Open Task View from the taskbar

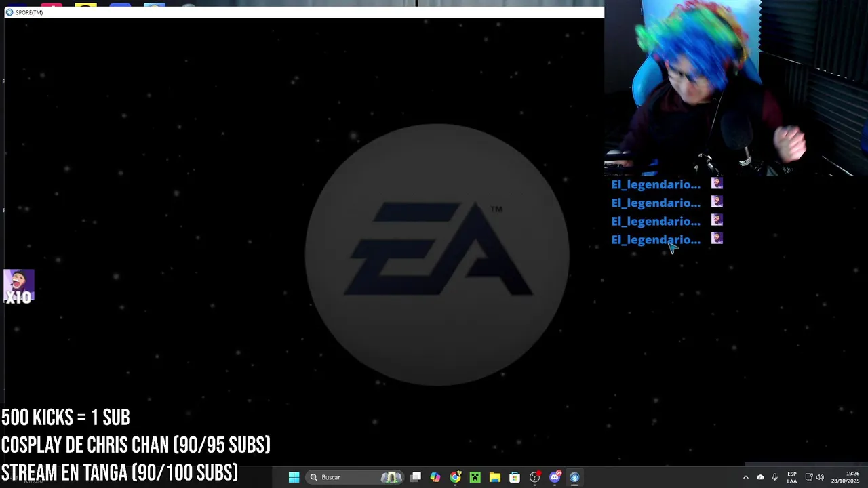tap(416, 477)
